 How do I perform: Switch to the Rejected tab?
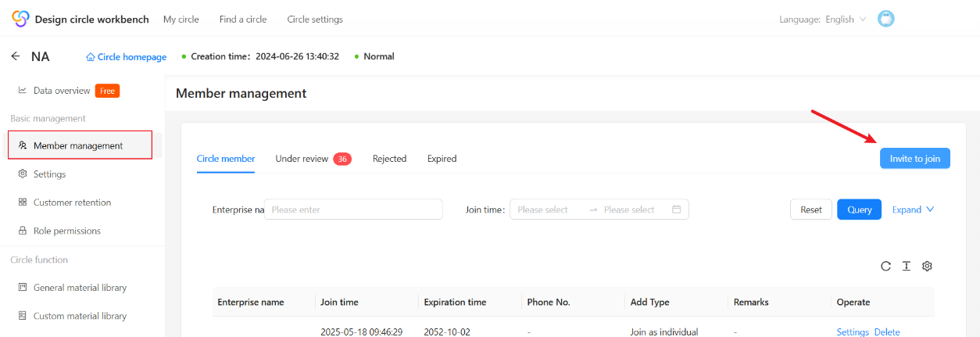389,159
